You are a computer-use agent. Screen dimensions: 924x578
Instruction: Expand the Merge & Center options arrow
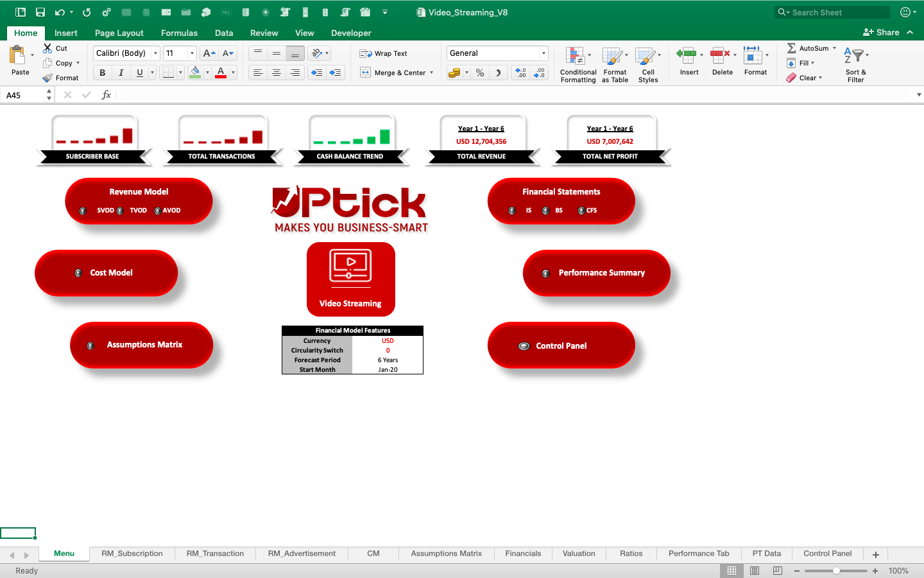pos(431,73)
